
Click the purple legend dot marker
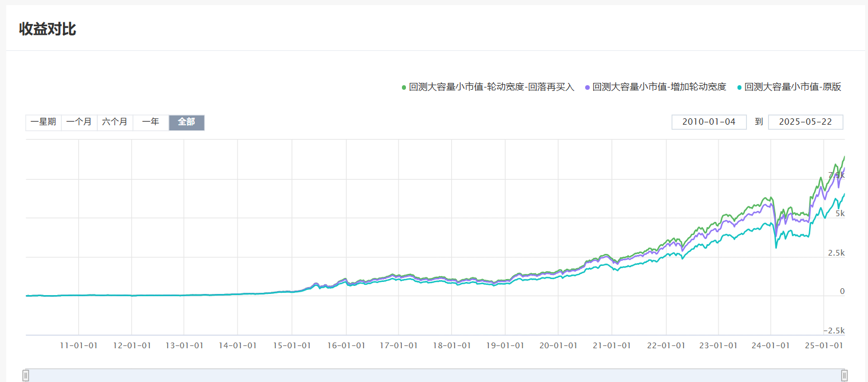click(587, 87)
